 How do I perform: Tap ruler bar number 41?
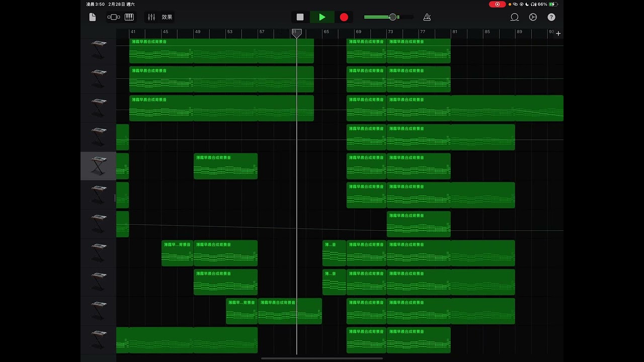pyautogui.click(x=133, y=32)
